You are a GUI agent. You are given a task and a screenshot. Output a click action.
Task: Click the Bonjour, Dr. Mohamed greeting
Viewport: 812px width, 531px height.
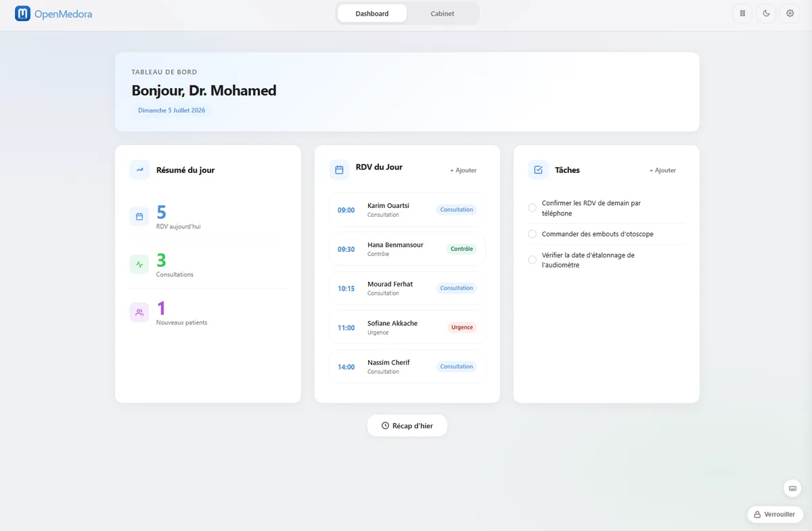(204, 91)
